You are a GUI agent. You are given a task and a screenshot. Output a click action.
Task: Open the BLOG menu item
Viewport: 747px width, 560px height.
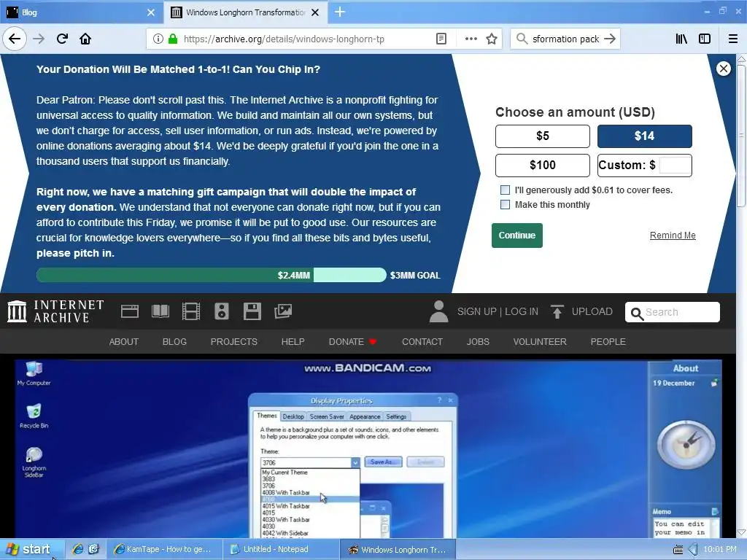(x=174, y=342)
